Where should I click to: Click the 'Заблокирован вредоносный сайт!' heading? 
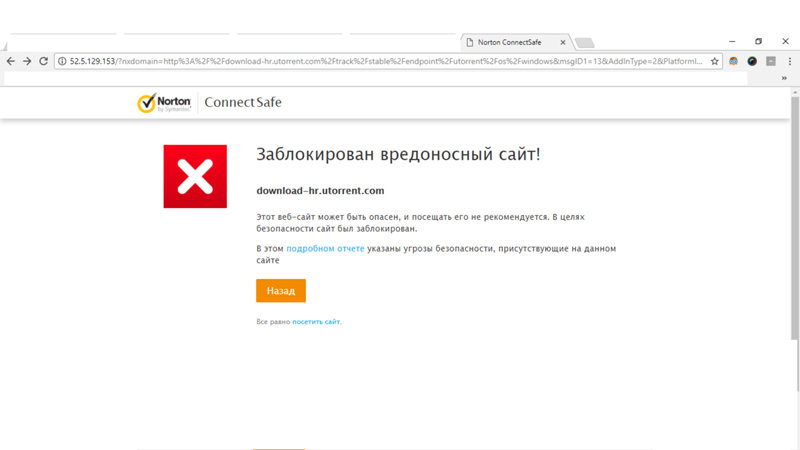(398, 154)
